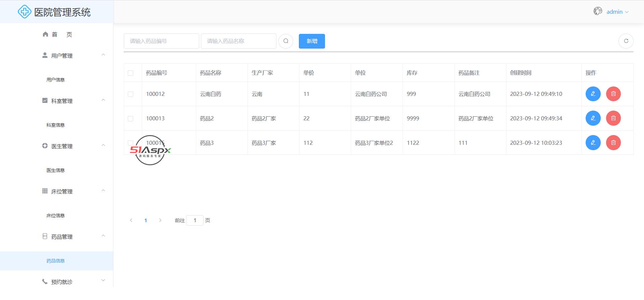Open the theme palette icon

coord(597,11)
